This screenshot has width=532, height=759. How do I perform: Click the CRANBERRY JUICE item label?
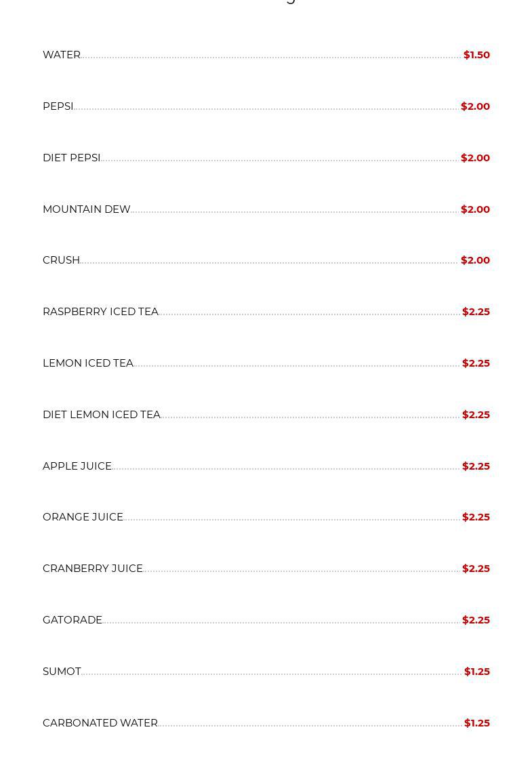92,569
